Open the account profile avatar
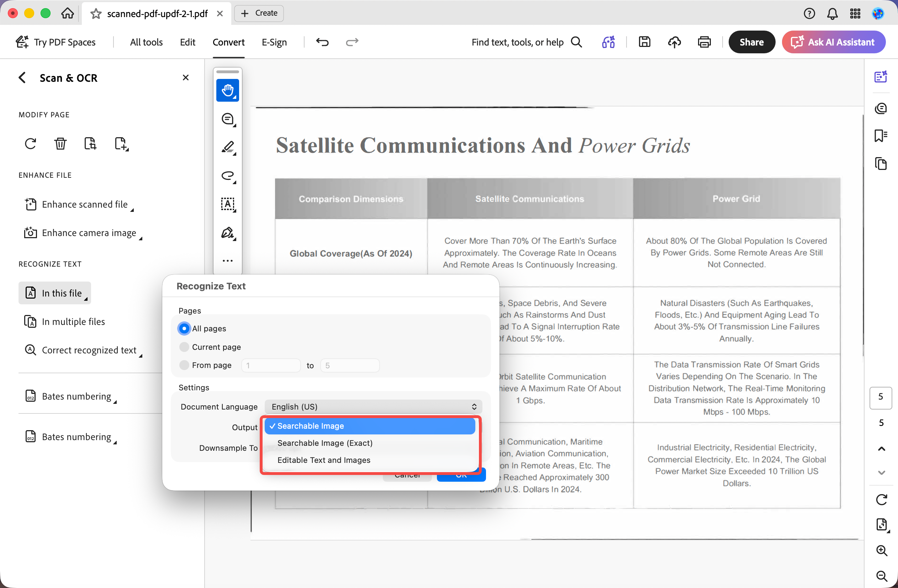The width and height of the screenshot is (898, 588). point(878,14)
